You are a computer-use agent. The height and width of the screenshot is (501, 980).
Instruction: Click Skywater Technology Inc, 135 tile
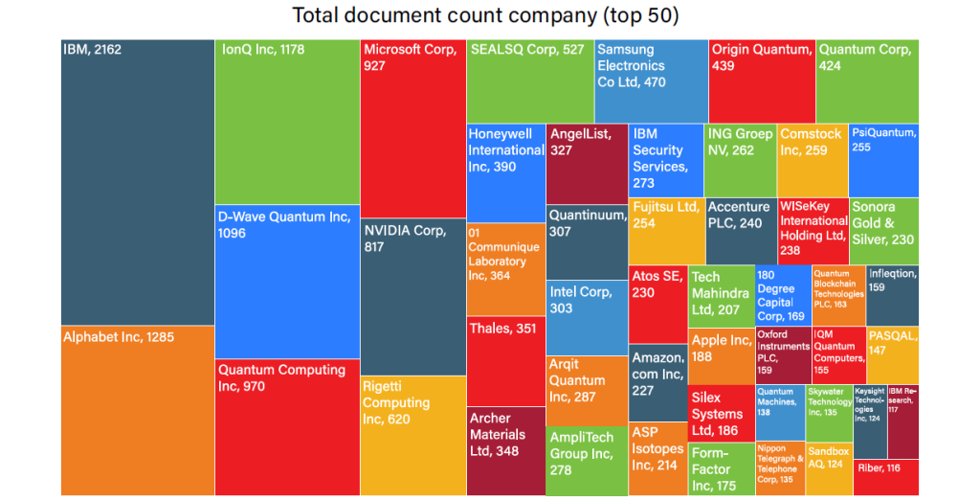(830, 413)
